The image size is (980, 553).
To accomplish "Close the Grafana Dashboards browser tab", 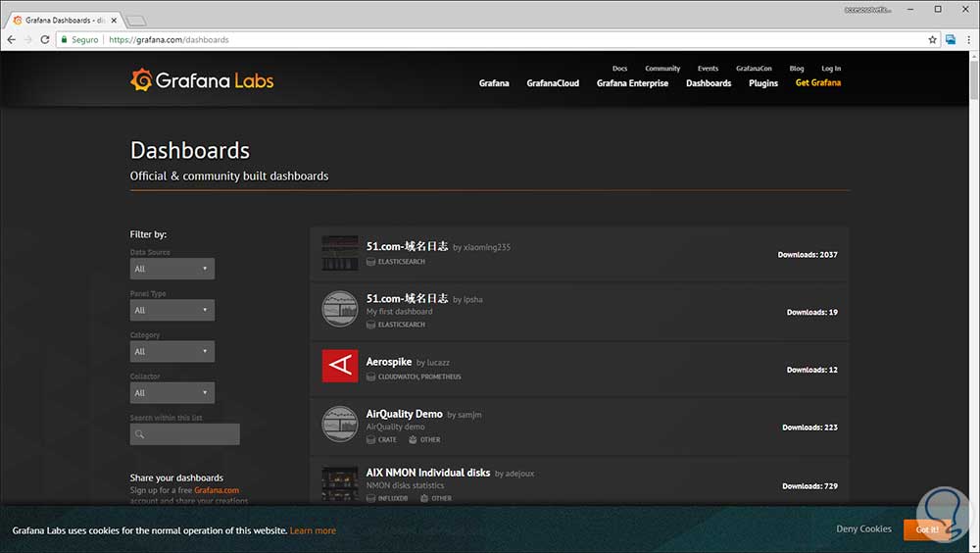I will (114, 20).
